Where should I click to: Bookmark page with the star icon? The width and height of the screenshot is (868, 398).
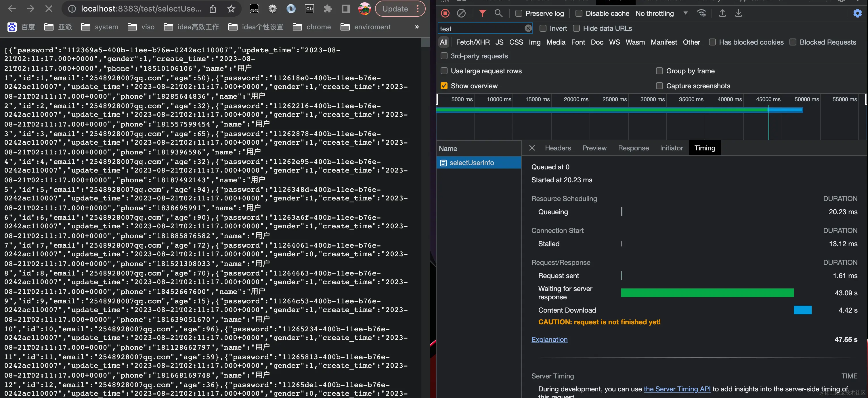pos(231,9)
